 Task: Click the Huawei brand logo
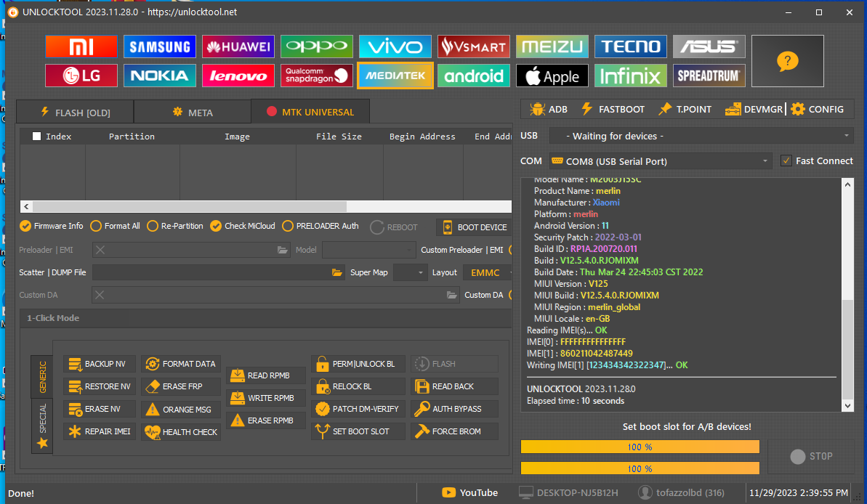point(238,47)
